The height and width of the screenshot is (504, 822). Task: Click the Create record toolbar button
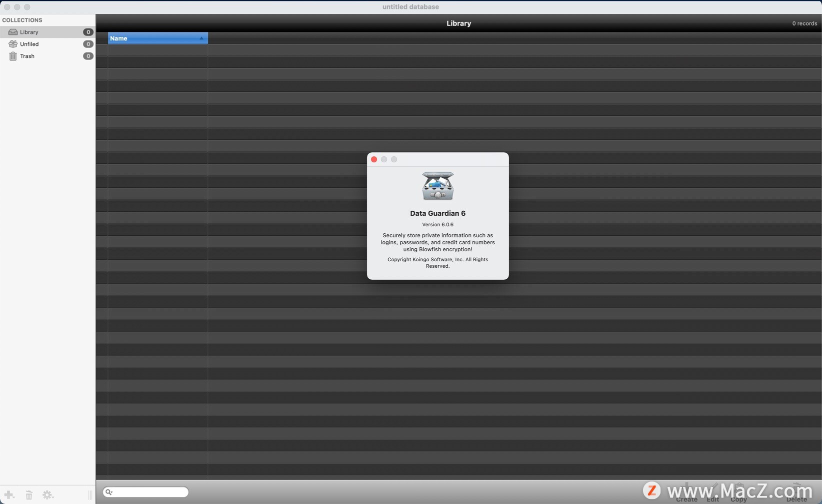686,493
